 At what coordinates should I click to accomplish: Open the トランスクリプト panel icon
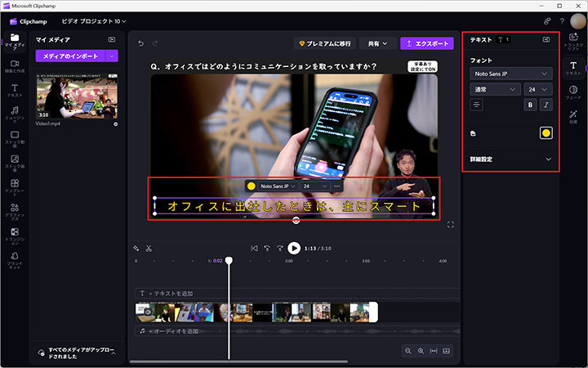573,42
